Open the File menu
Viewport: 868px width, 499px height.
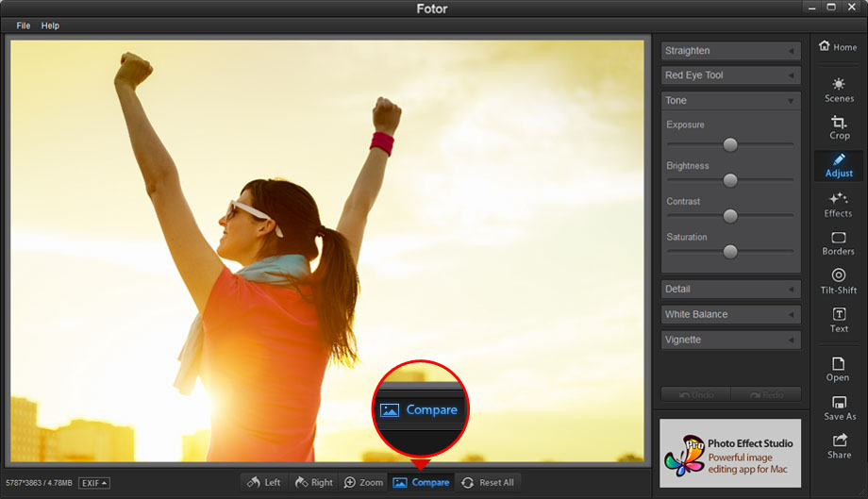tap(24, 25)
